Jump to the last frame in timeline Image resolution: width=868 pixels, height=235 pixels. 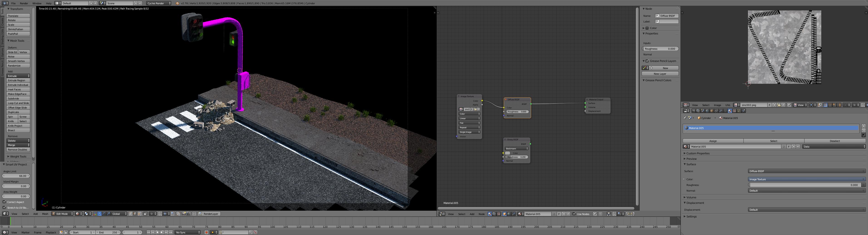click(171, 232)
